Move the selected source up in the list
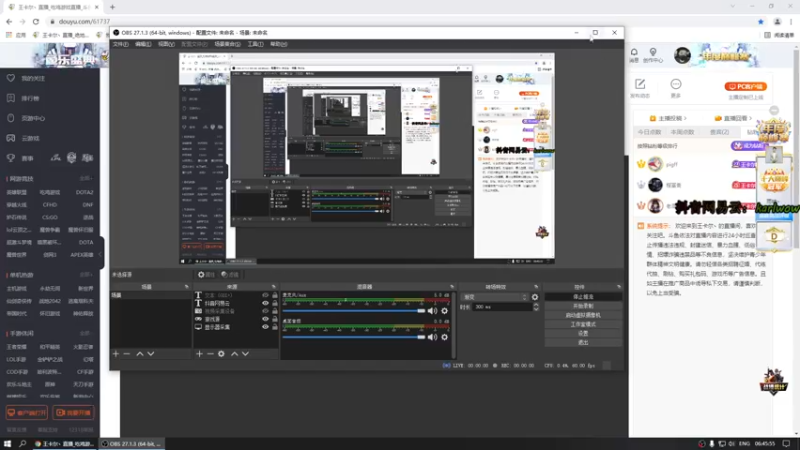The height and width of the screenshot is (450, 800). pos(234,354)
